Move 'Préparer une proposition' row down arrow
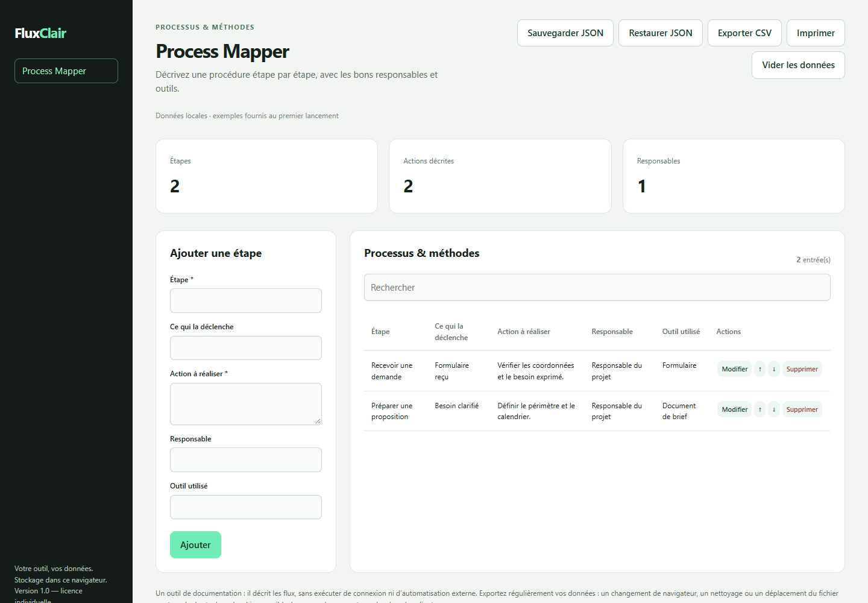Image resolution: width=868 pixels, height=603 pixels. pos(774,409)
